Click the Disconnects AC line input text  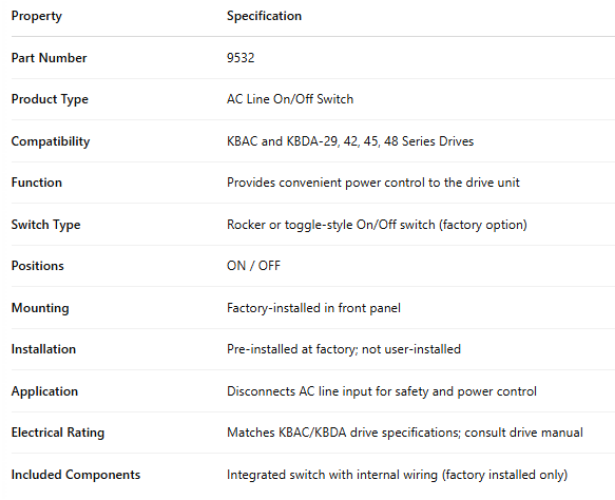coord(381,392)
